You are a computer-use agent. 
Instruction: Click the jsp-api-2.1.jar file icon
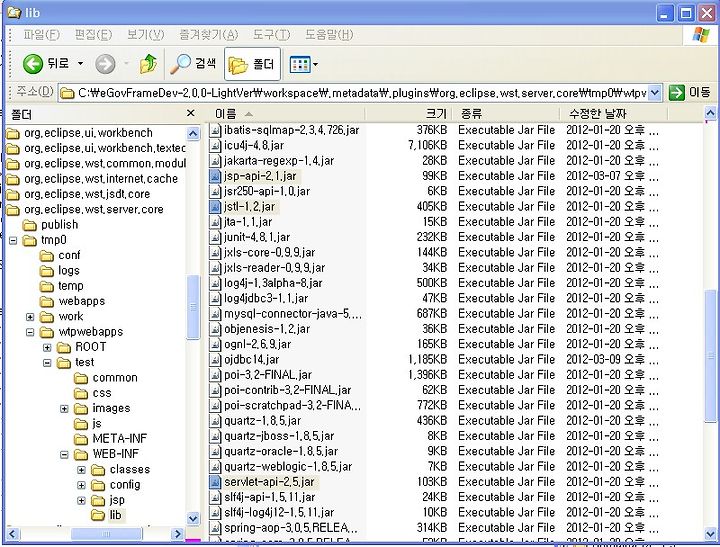[215, 176]
